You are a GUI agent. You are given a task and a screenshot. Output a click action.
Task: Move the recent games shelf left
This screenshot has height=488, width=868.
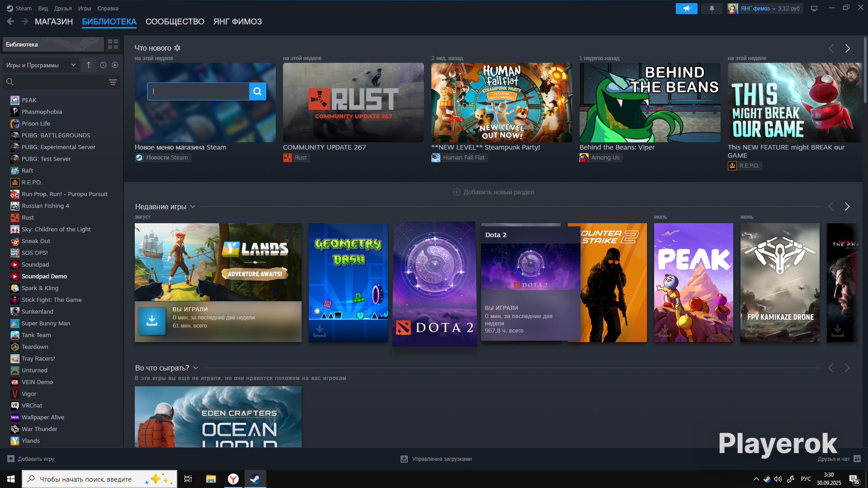click(x=830, y=206)
